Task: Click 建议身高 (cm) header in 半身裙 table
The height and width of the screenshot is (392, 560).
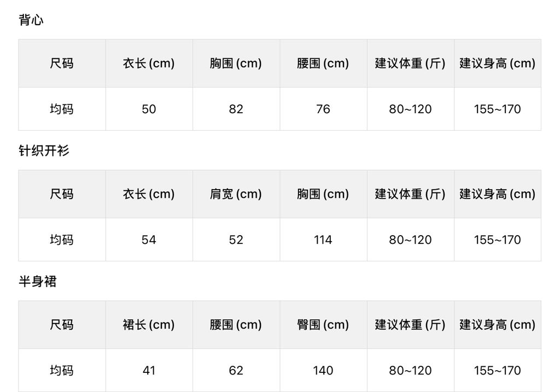Action: coord(497,325)
